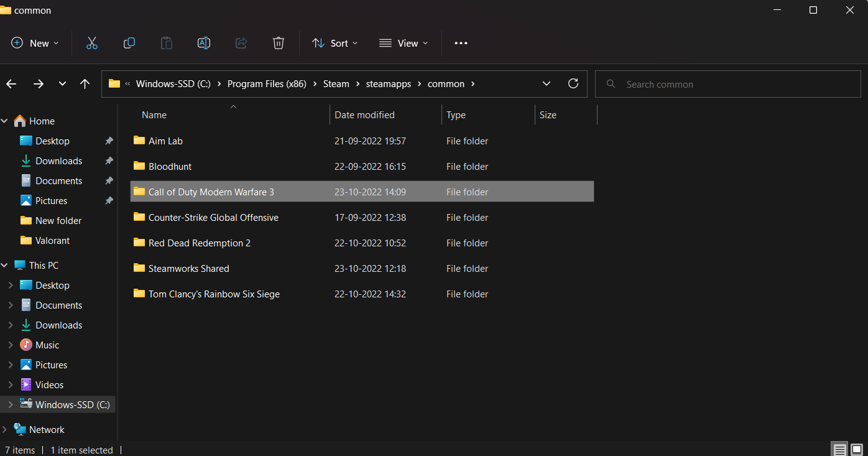868x456 pixels.
Task: Click steamapps in the address breadcrumb
Action: tap(389, 84)
